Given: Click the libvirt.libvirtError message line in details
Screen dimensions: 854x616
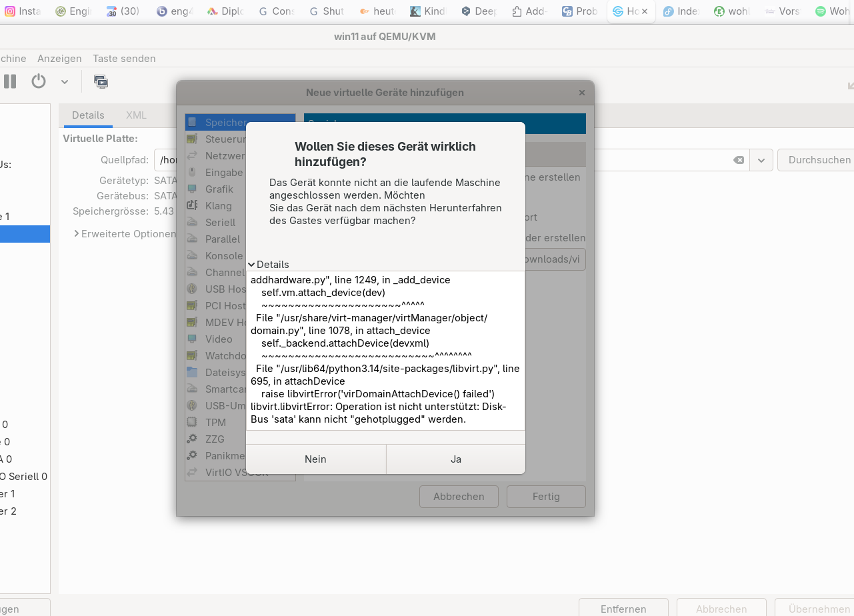Looking at the screenshot, I should tap(379, 413).
